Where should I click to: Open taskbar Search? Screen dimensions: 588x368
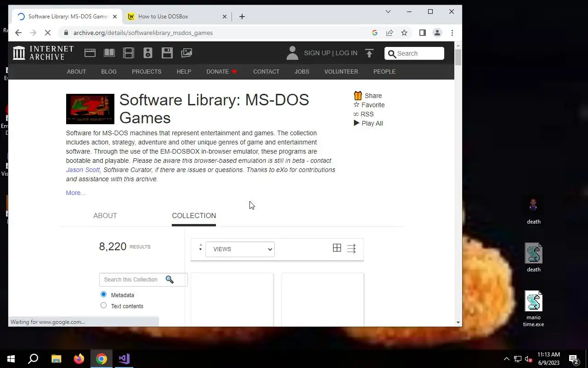(x=33, y=359)
